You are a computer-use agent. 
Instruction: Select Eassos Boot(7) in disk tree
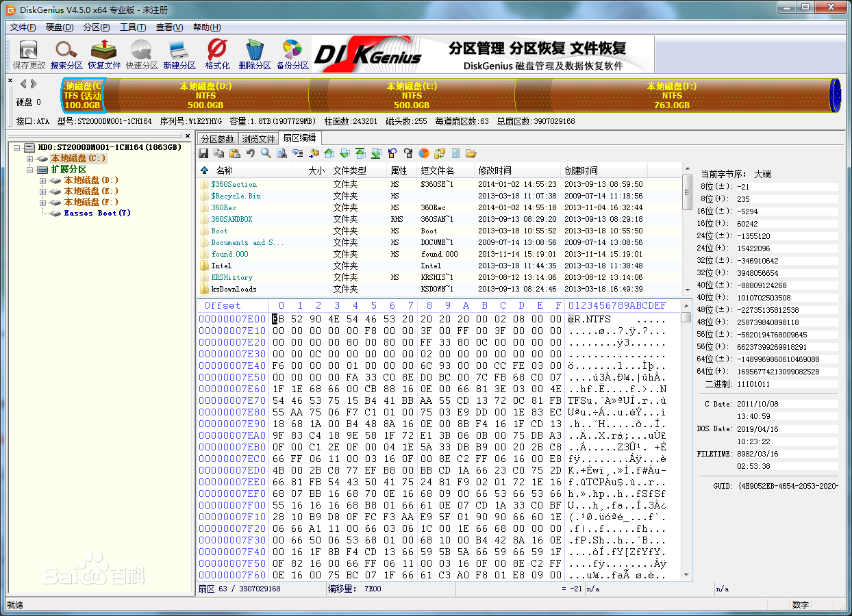coord(97,214)
